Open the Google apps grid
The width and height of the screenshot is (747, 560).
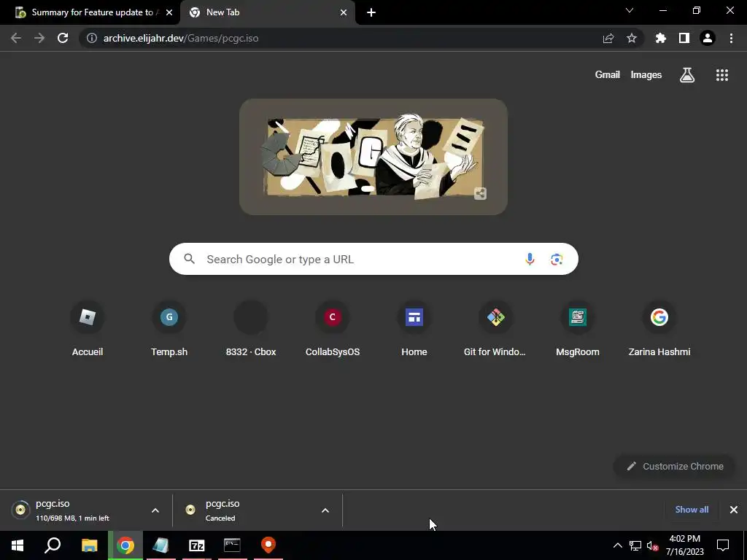pyautogui.click(x=722, y=75)
